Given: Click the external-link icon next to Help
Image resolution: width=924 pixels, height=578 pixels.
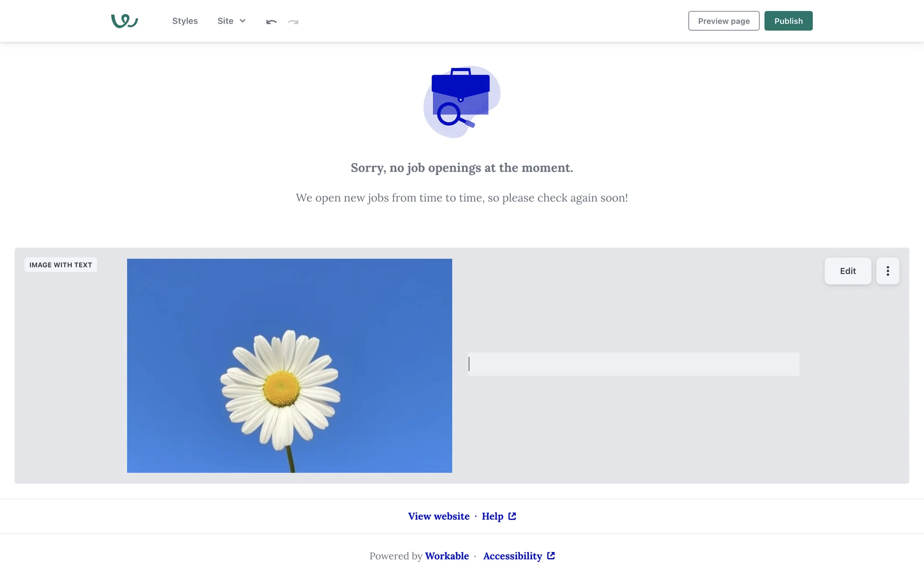Looking at the screenshot, I should (512, 516).
